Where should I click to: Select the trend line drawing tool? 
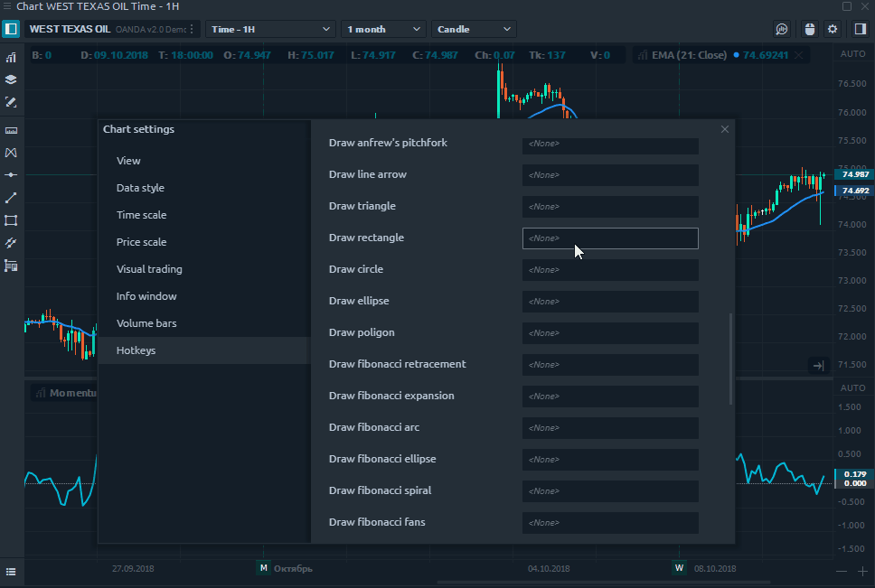tap(11, 198)
